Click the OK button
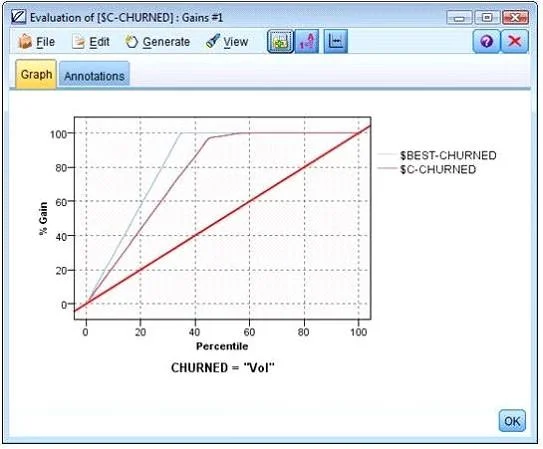The width and height of the screenshot is (543, 449). (512, 421)
